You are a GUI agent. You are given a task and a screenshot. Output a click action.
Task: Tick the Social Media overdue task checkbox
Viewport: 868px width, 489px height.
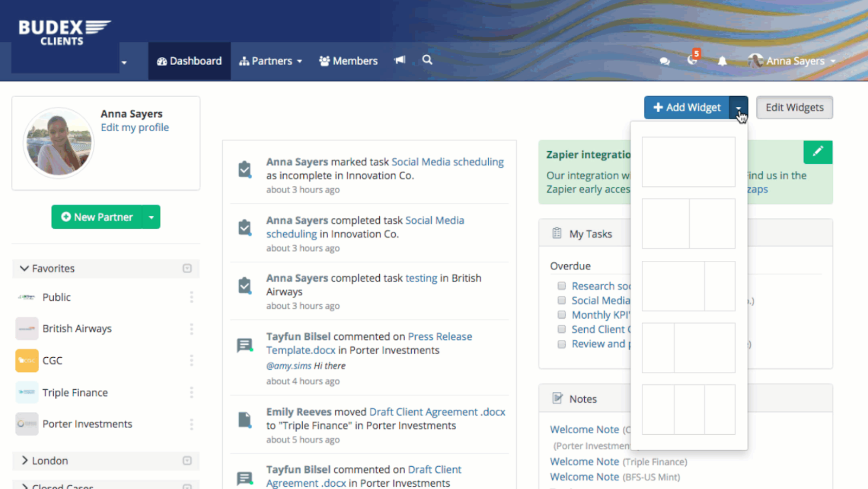561,300
